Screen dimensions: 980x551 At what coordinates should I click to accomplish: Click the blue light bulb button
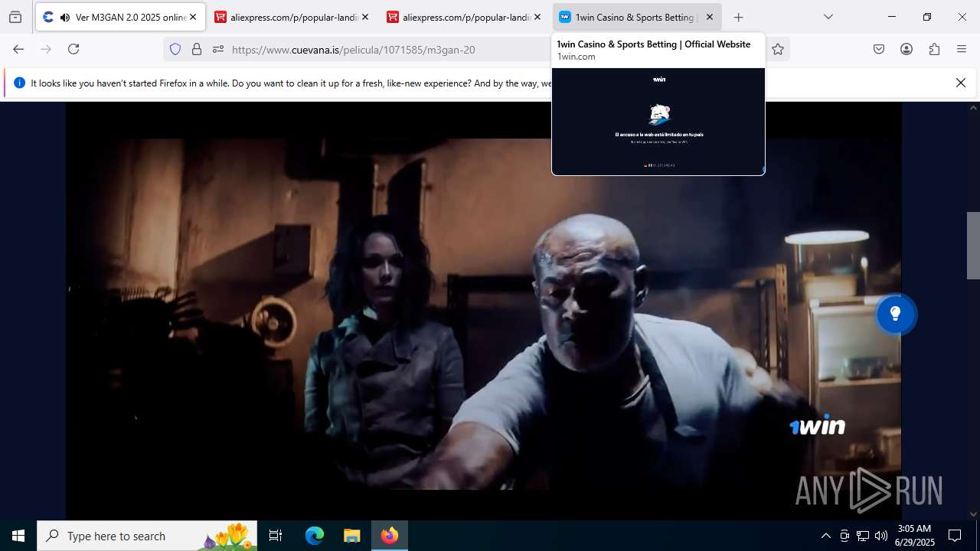pos(895,314)
